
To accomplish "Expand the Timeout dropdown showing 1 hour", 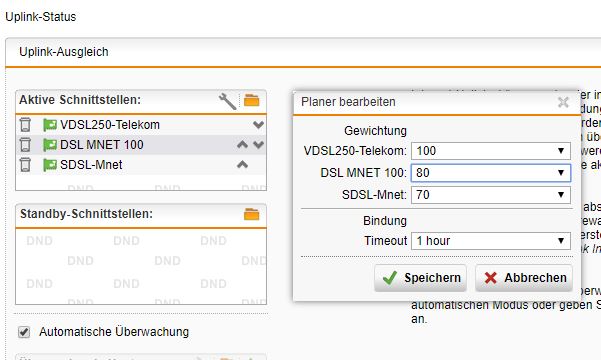I will 491,241.
